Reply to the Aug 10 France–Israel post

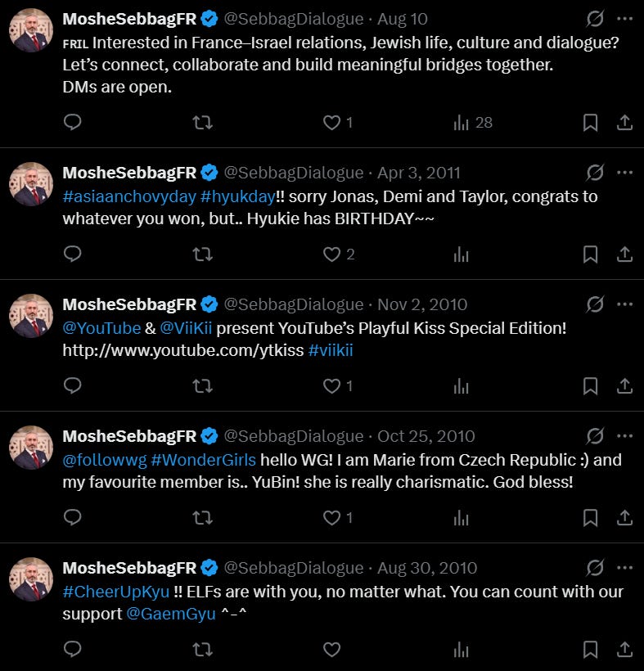(x=72, y=123)
